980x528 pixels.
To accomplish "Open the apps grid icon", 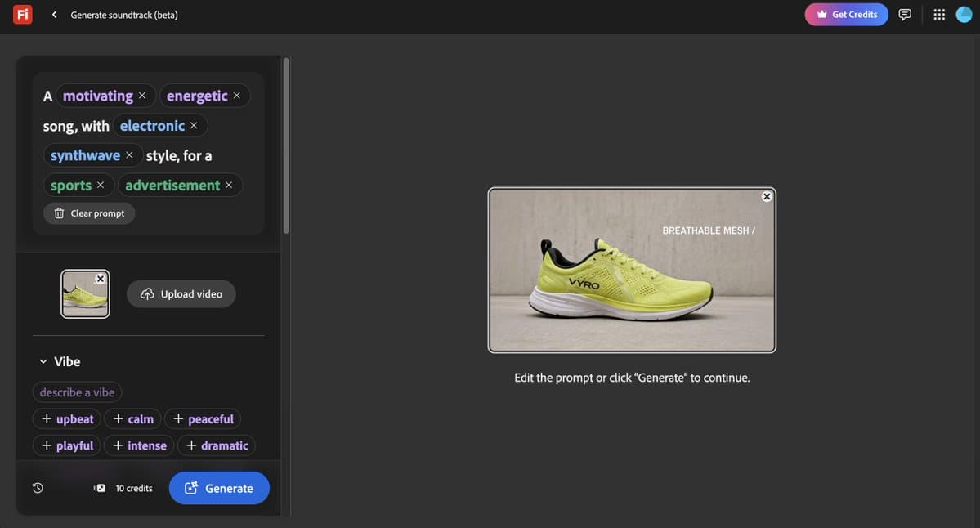I will click(x=939, y=15).
